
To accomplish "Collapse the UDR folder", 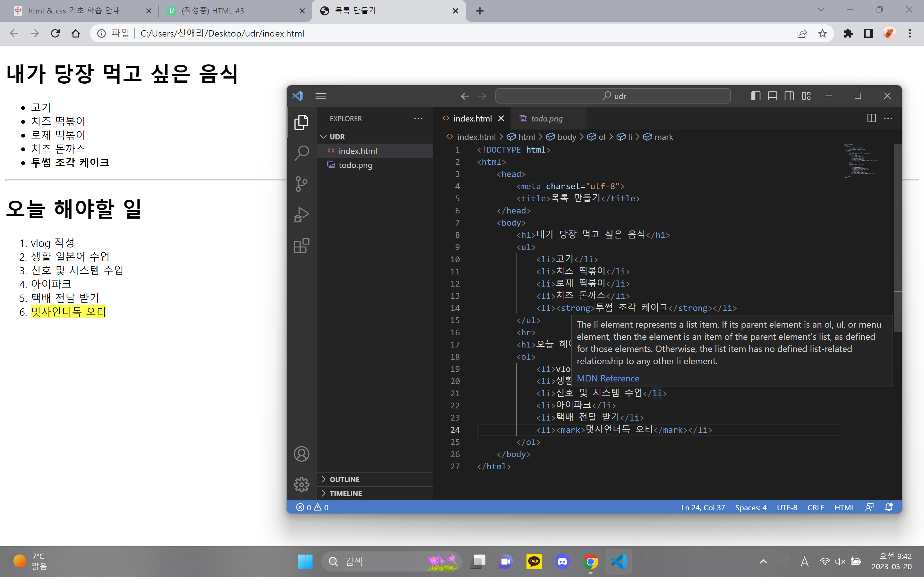I will (337, 137).
